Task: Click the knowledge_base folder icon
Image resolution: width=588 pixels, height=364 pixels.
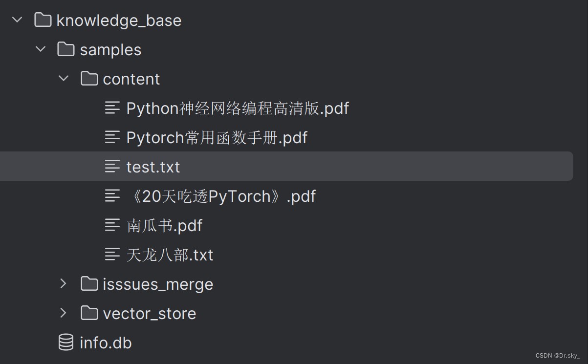Action: pos(43,20)
